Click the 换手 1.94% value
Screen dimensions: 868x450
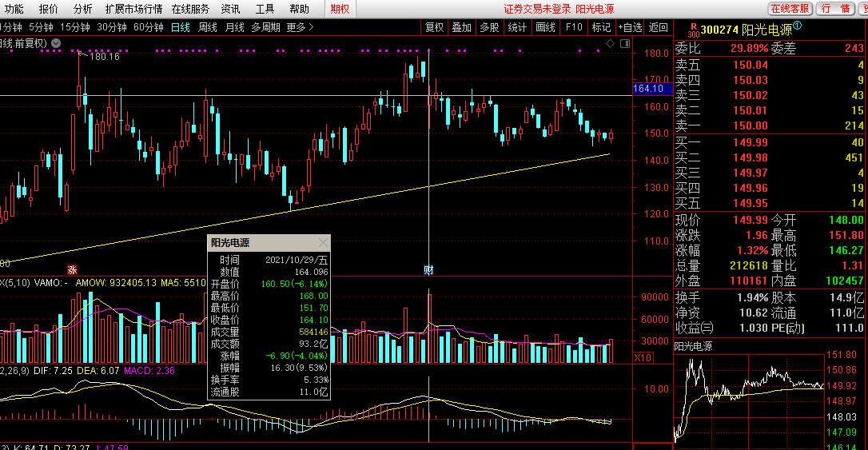pos(752,297)
